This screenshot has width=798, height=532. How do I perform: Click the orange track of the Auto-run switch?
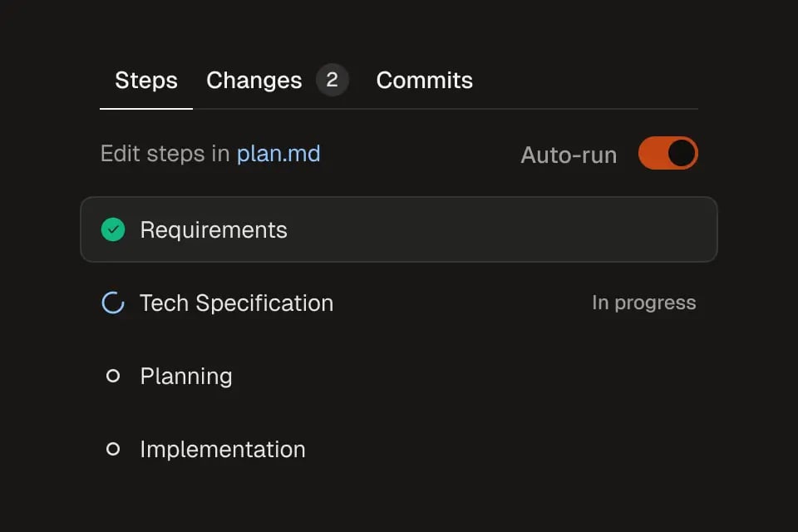tap(652, 154)
